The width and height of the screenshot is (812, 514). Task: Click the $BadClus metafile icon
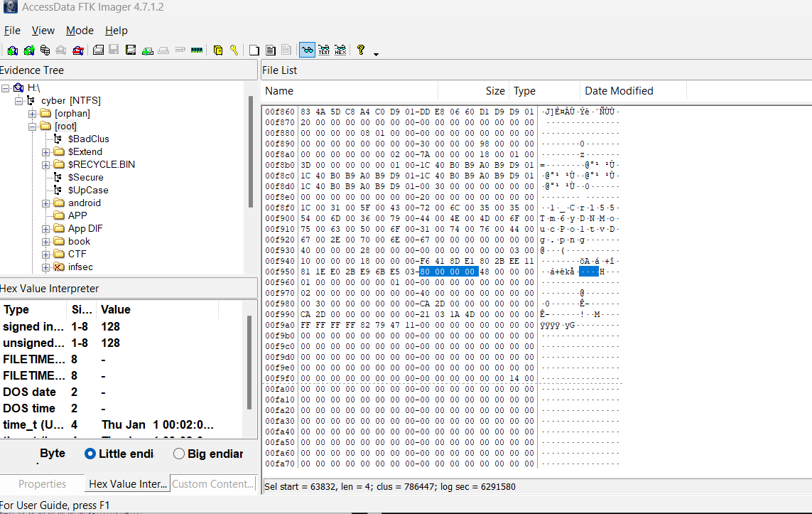[58, 139]
